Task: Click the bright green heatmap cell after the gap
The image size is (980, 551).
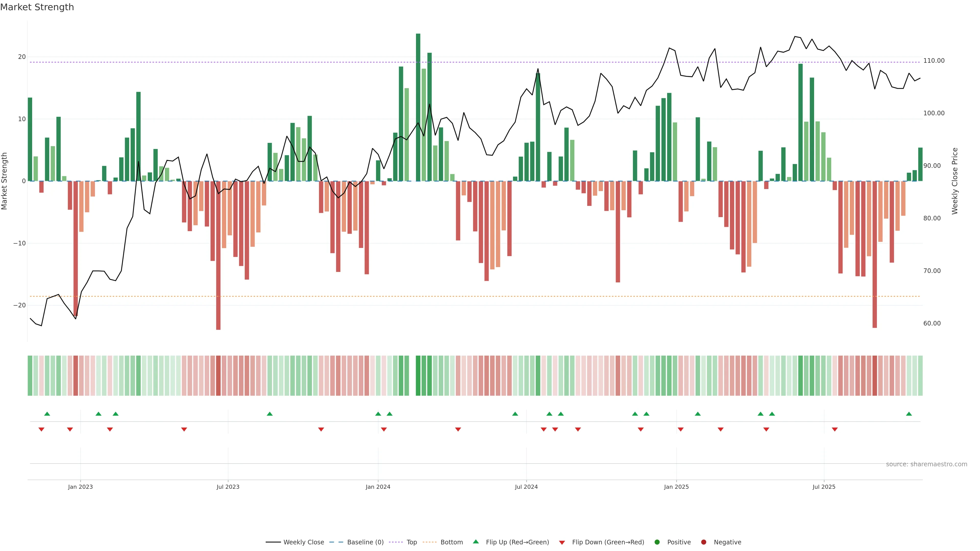Action: click(x=418, y=375)
